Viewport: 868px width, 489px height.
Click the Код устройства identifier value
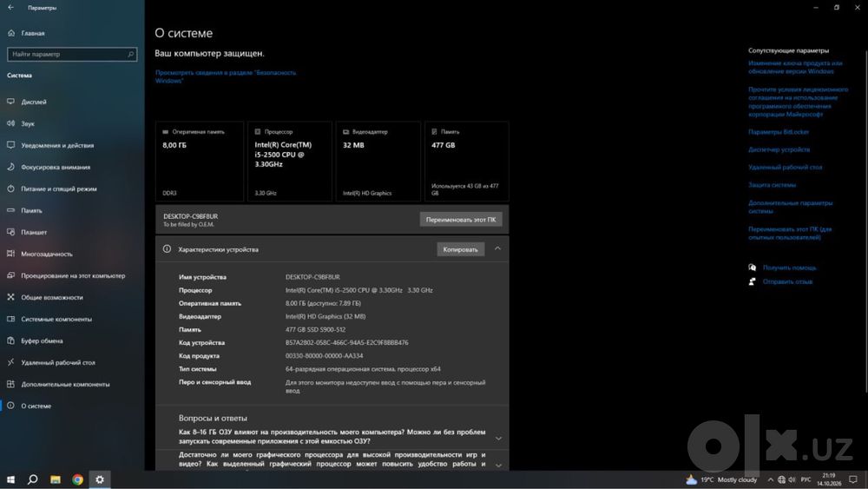point(346,343)
